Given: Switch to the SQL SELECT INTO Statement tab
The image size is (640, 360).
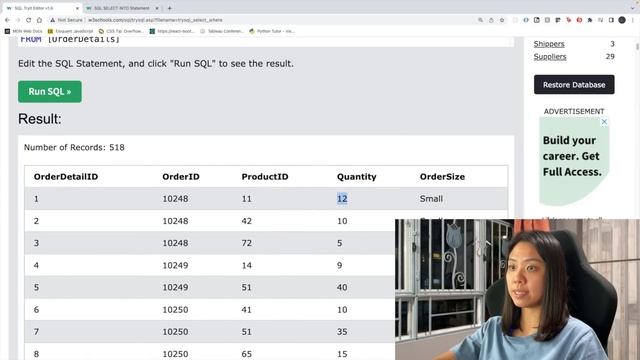Looking at the screenshot, I should tap(121, 8).
